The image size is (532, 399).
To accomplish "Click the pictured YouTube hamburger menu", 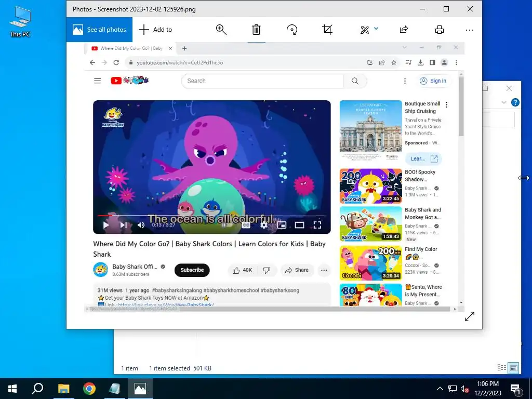I will pos(97,81).
